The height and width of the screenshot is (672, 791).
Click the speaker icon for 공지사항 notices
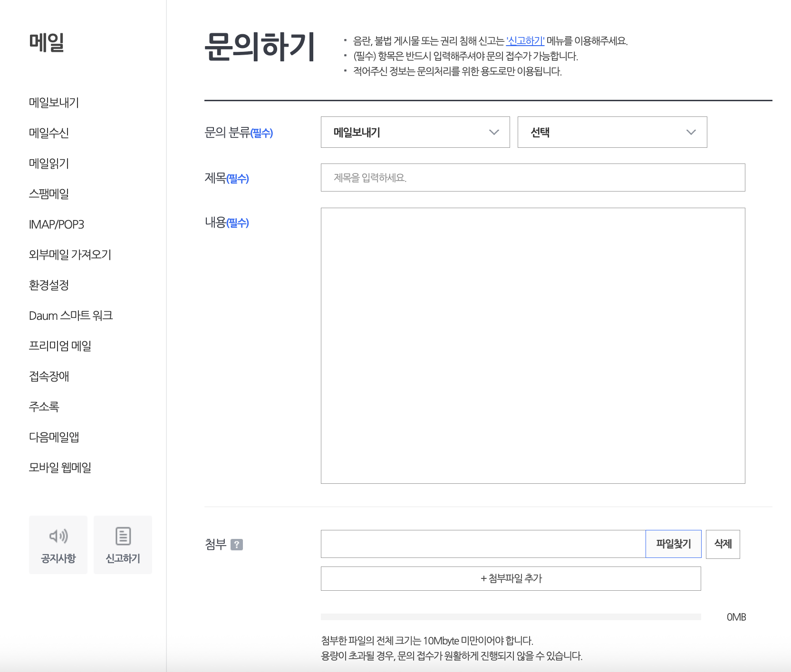(58, 536)
